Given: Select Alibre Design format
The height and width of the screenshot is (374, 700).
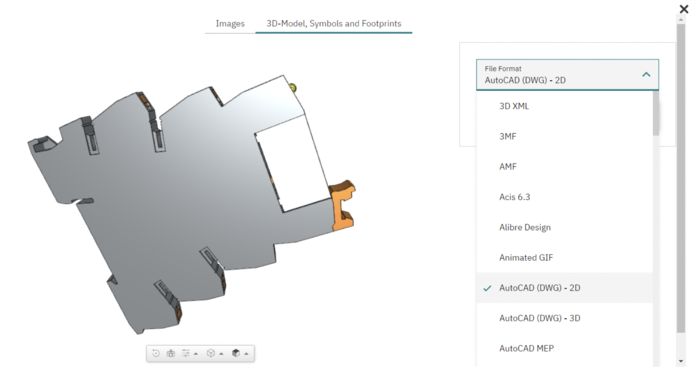Looking at the screenshot, I should 565,228.
